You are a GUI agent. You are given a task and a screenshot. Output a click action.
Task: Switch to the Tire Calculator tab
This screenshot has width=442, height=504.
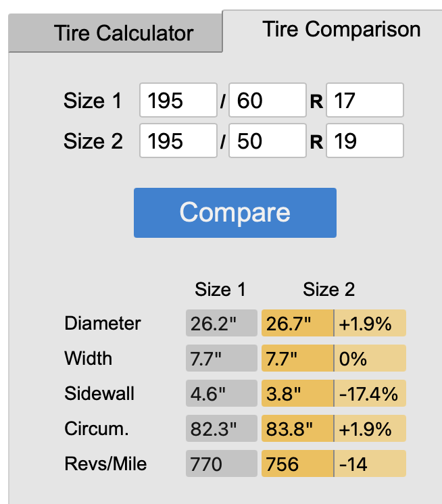(x=115, y=32)
